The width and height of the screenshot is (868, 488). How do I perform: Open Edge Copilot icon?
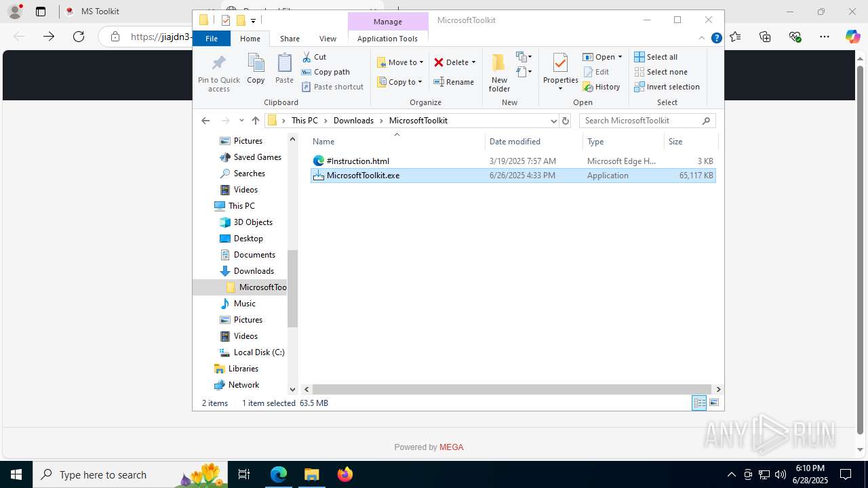tap(852, 37)
